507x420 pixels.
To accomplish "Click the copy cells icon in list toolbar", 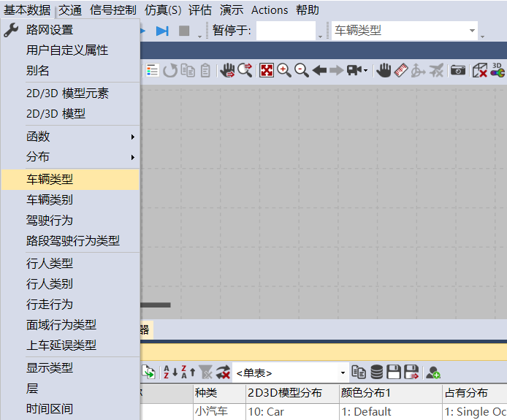I will tap(359, 372).
